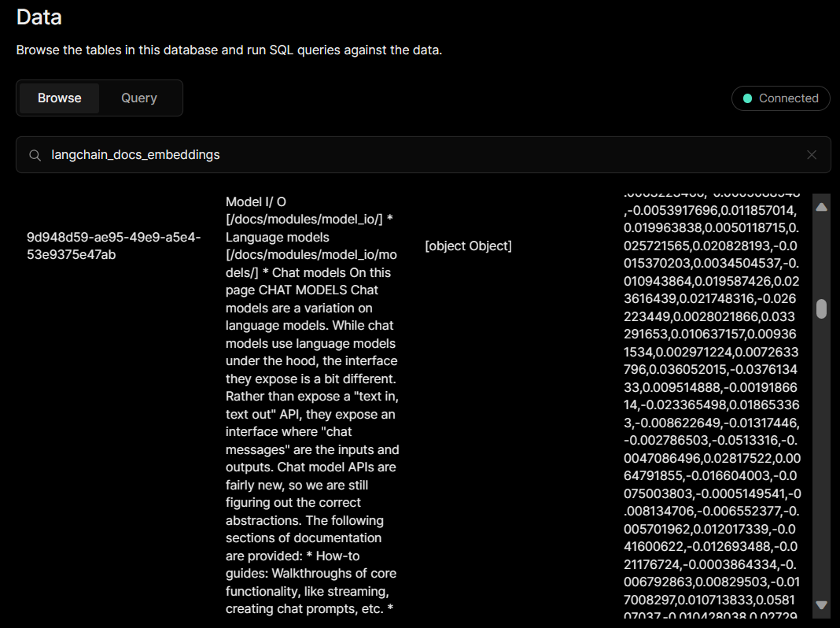
Task: Clear the search with the X icon
Action: [x=812, y=155]
